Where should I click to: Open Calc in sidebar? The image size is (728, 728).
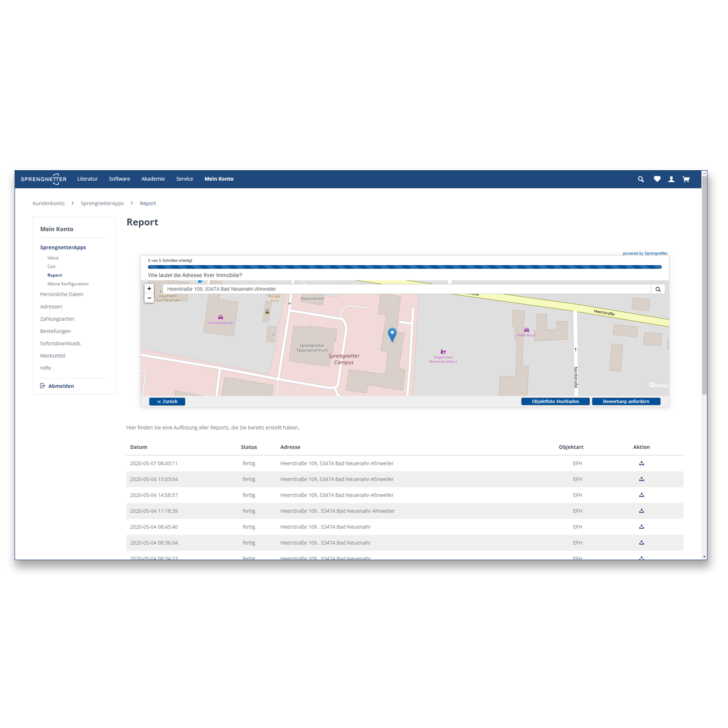click(x=51, y=267)
